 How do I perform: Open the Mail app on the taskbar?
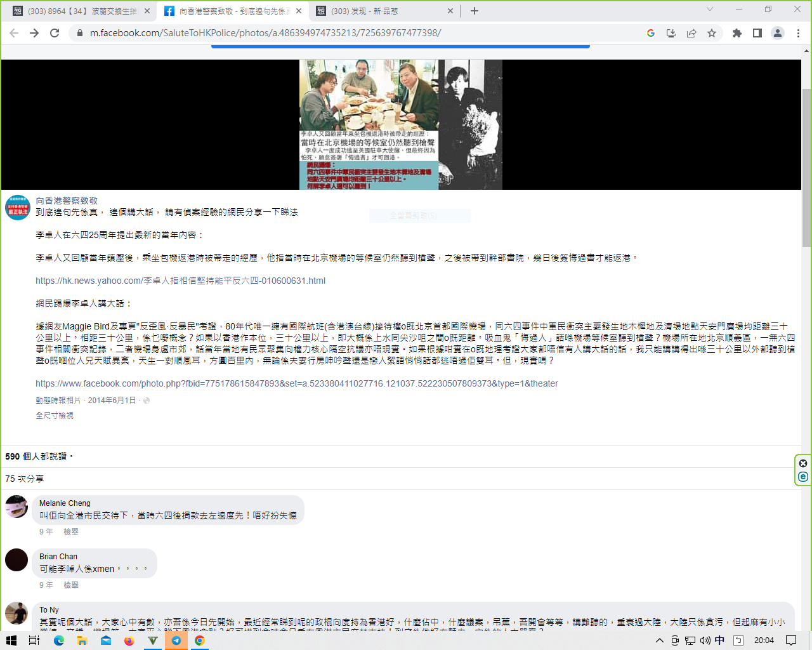(106, 640)
